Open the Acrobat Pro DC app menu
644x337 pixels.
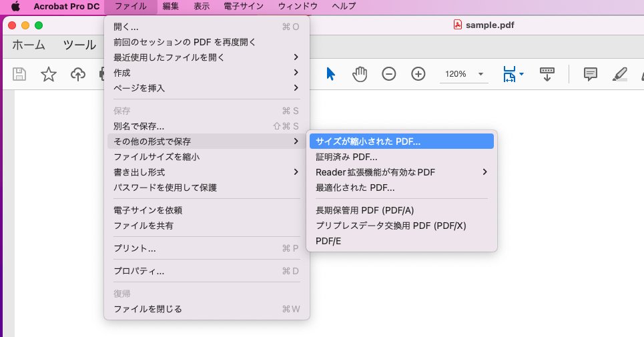coord(67,6)
